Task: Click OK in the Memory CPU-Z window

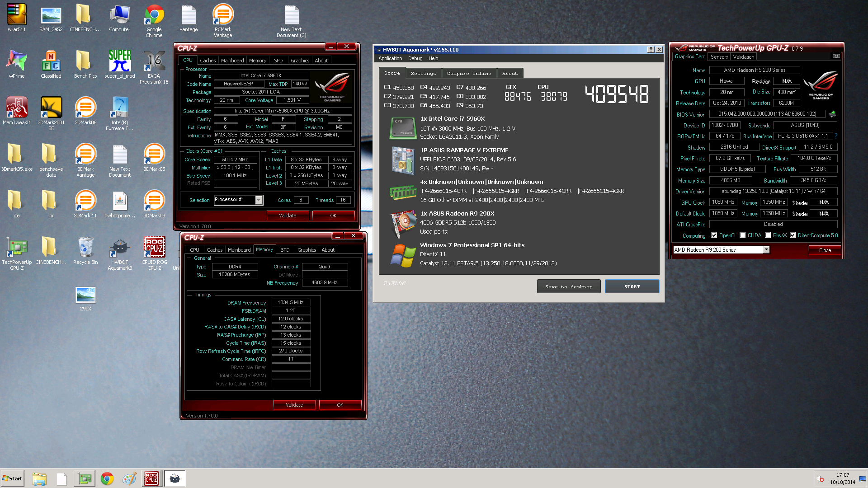Action: 340,405
